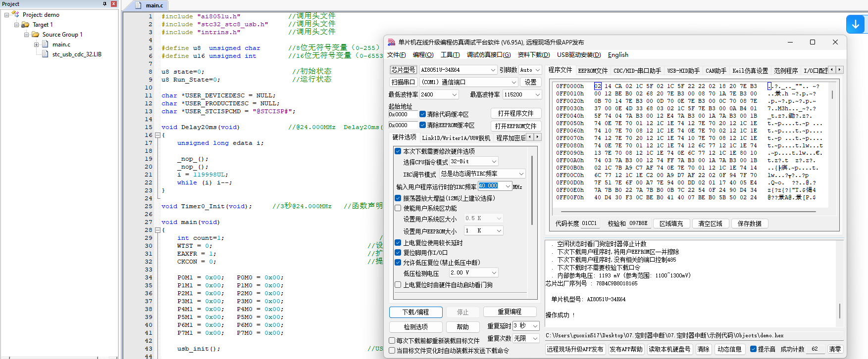Viewport: 868px width, 359px height.
Task: Select Target 1 in project tree
Action: pyautogui.click(x=43, y=25)
